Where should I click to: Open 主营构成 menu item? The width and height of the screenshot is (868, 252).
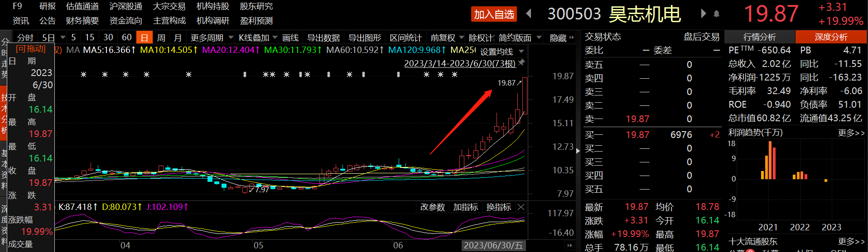(169, 21)
